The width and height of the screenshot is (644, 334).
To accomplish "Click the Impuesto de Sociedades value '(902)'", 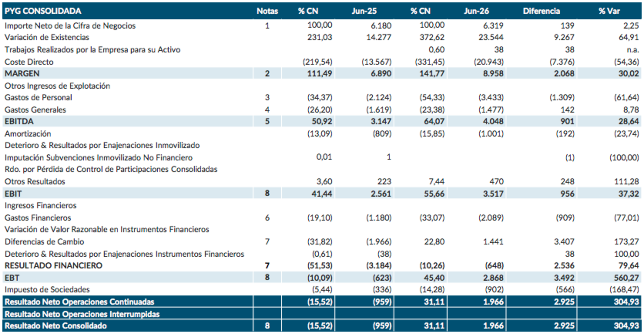I will (493, 290).
